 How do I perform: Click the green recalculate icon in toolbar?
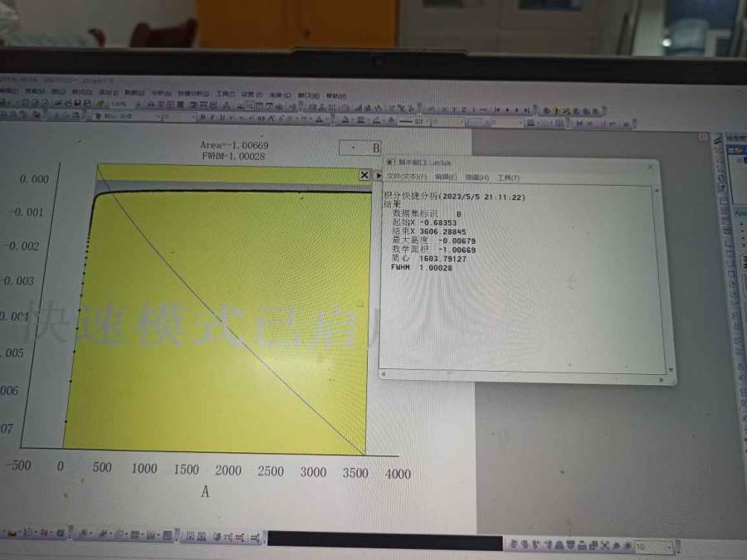[x=100, y=103]
